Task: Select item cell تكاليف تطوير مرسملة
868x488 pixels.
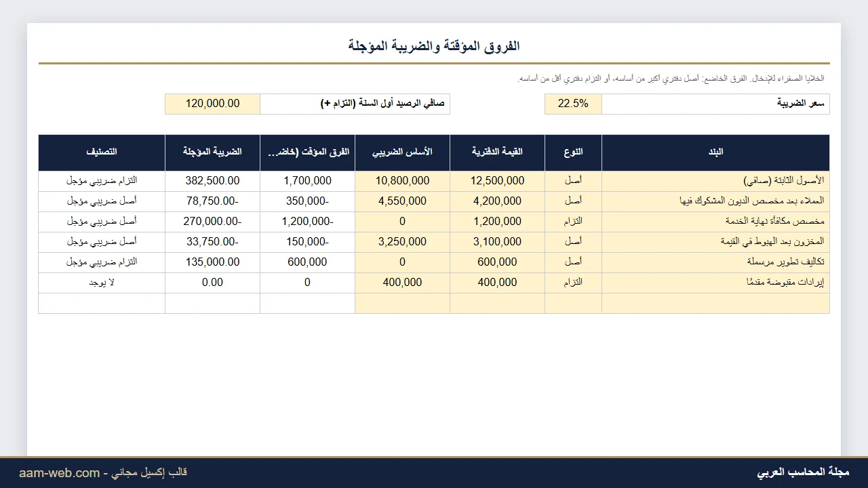Action: [715, 262]
